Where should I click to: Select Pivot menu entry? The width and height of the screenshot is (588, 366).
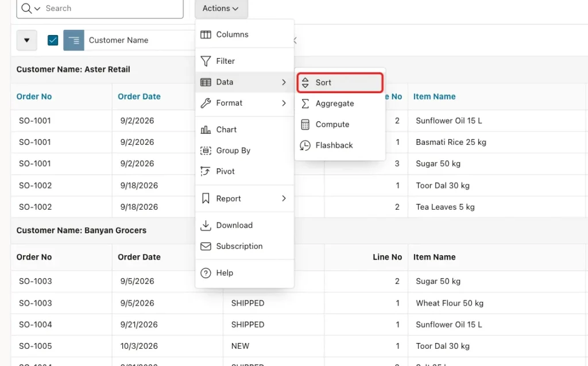[x=245, y=172]
